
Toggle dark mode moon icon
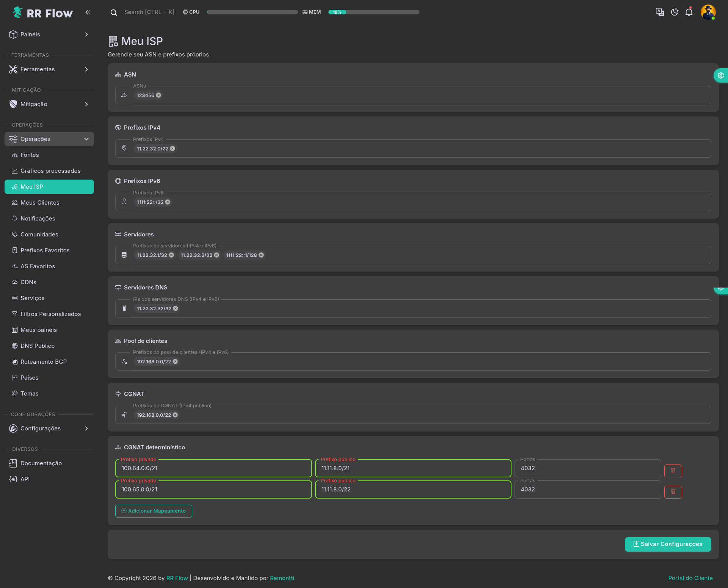coord(675,12)
